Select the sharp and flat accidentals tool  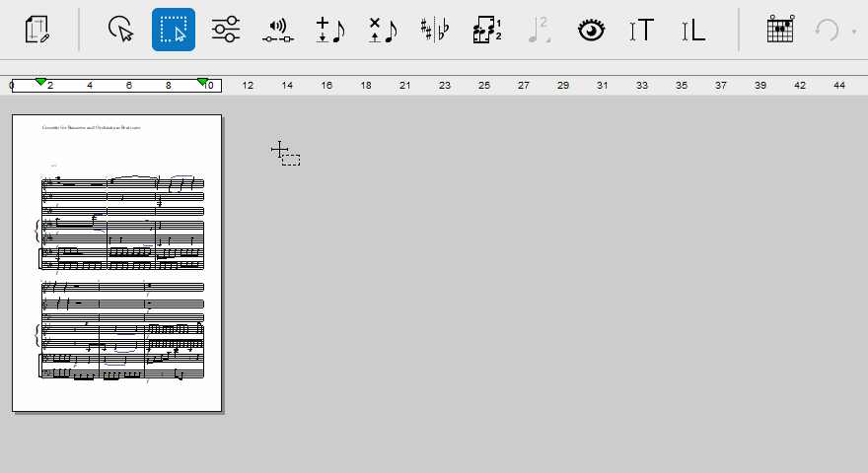pyautogui.click(x=434, y=30)
